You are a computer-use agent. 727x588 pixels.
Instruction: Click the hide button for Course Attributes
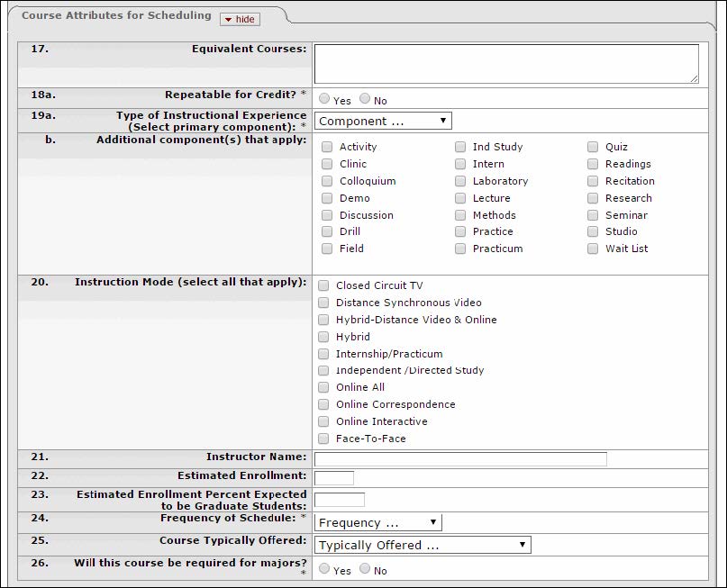coord(240,19)
